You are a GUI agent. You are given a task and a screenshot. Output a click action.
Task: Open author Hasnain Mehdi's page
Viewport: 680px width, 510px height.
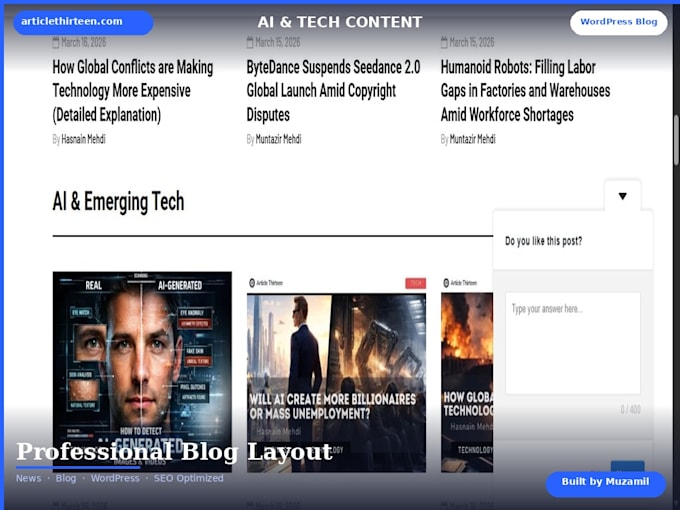tap(83, 139)
